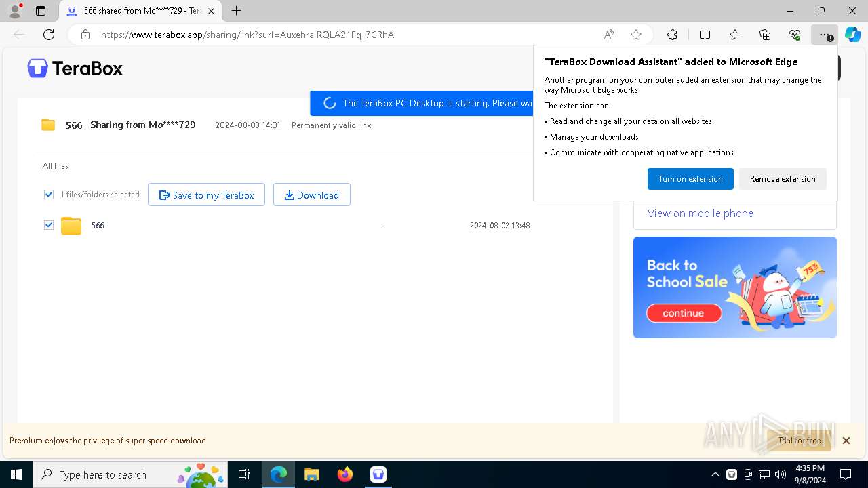
Task: Open the tab actions menu icon
Action: point(41,11)
